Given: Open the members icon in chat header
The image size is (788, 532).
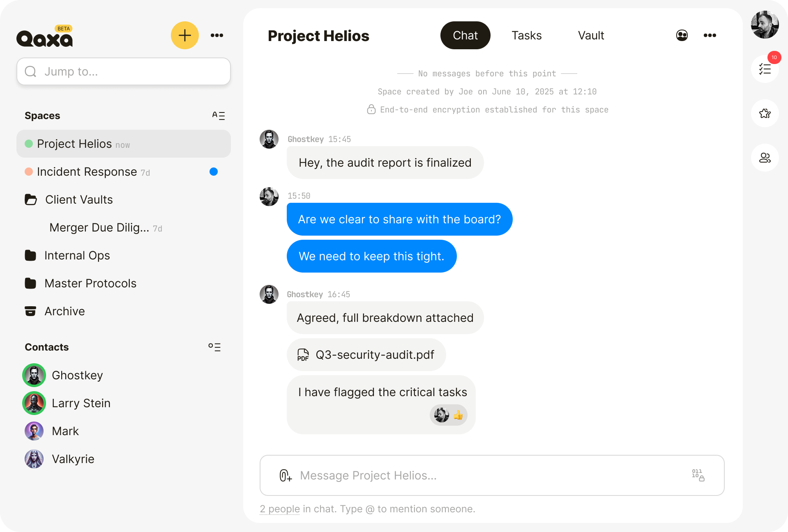Looking at the screenshot, I should pyautogui.click(x=682, y=35).
